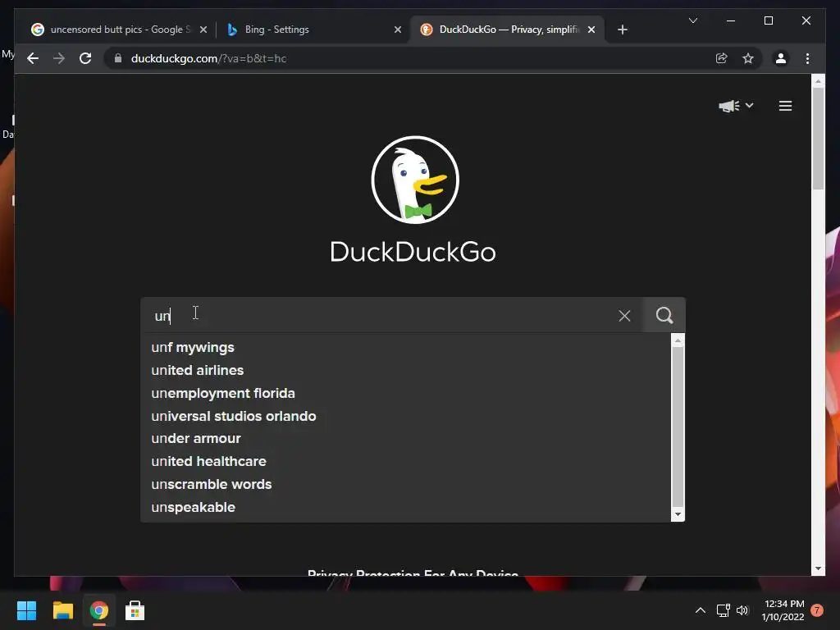Viewport: 840px width, 630px height.
Task: Click into the search input field
Action: (391, 315)
